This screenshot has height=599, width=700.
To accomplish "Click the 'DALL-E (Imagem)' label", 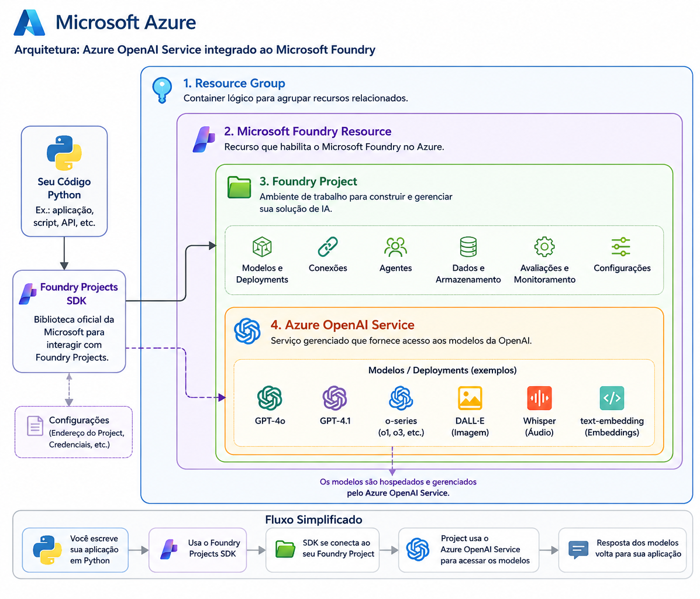I will pyautogui.click(x=470, y=426).
